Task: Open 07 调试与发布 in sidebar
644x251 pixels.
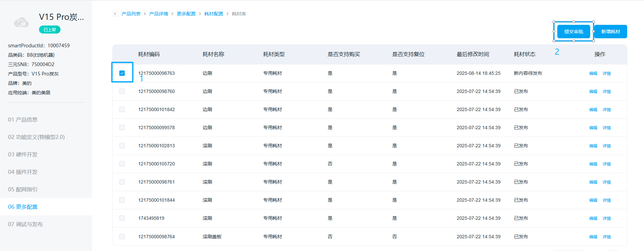Action: tap(26, 224)
